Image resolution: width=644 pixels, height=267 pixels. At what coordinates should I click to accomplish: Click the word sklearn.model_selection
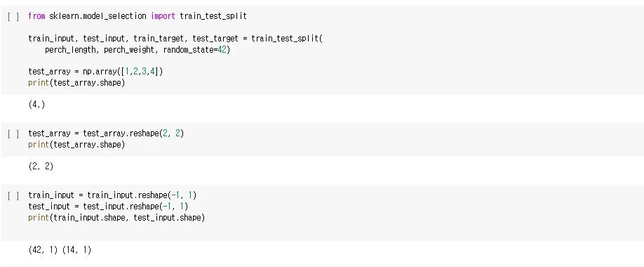tap(98, 16)
